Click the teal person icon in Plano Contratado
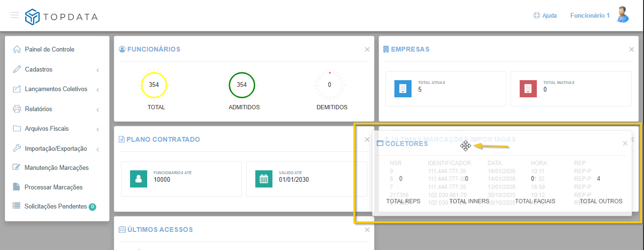 click(139, 179)
